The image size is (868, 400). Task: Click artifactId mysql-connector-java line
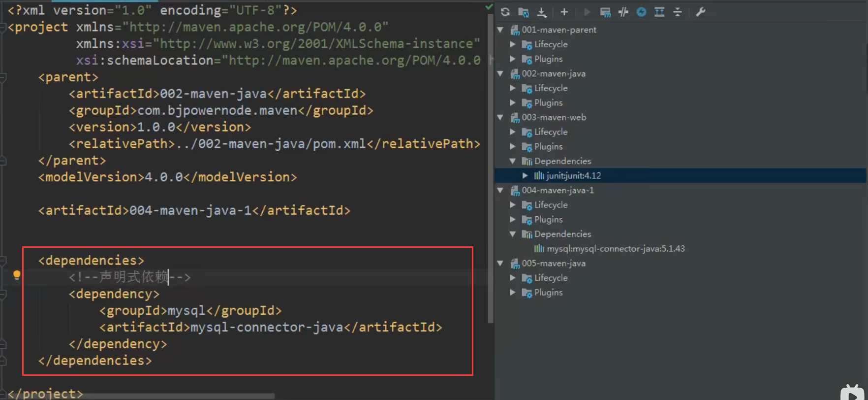271,328
